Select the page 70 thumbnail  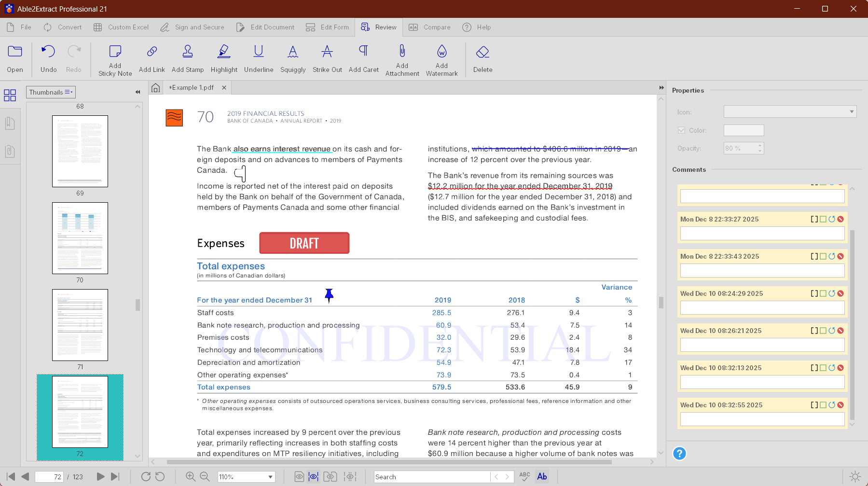click(x=80, y=238)
